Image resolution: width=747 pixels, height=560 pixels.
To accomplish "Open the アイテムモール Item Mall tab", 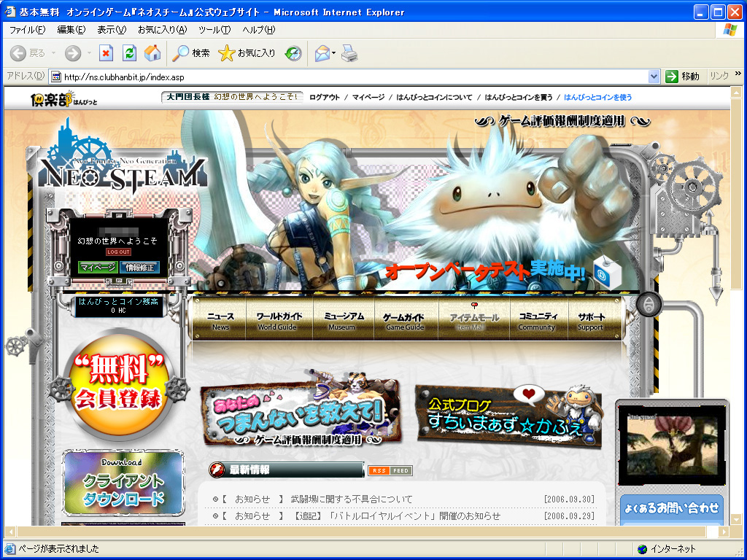I will pos(473,321).
